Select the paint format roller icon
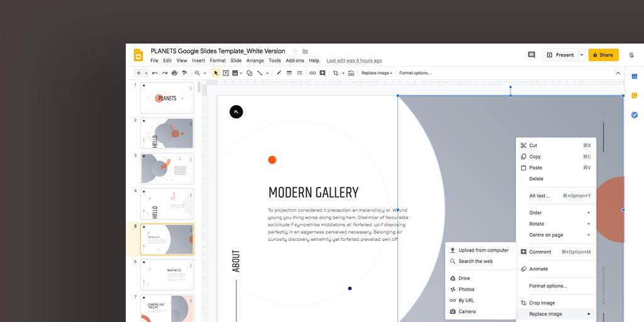This screenshot has width=644, height=322. click(184, 73)
